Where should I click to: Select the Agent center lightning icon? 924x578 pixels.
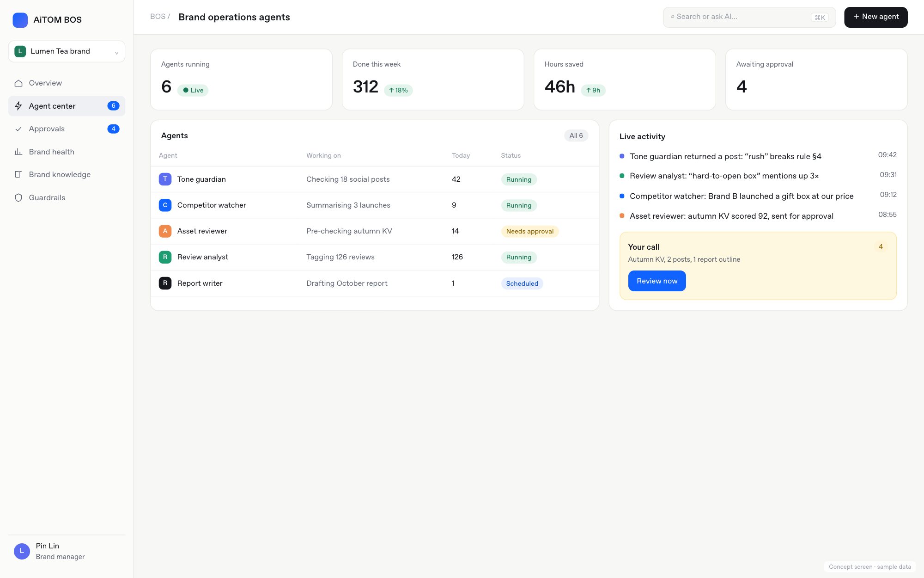coord(18,106)
